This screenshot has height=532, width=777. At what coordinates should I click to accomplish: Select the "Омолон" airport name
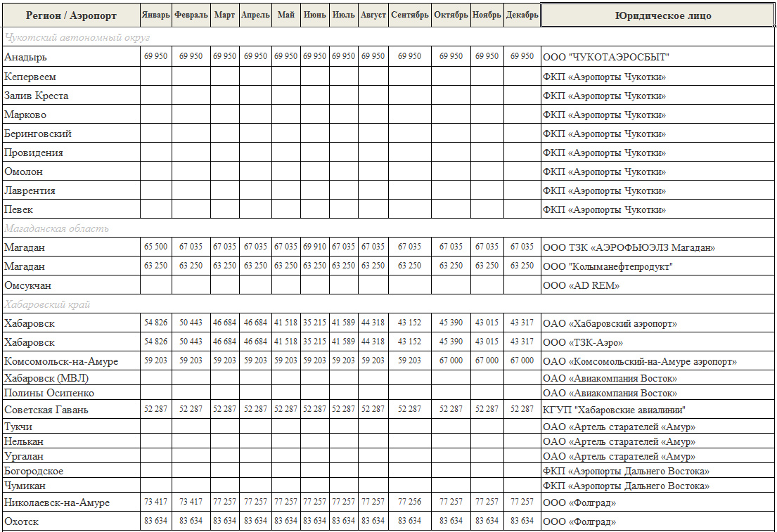(23, 171)
